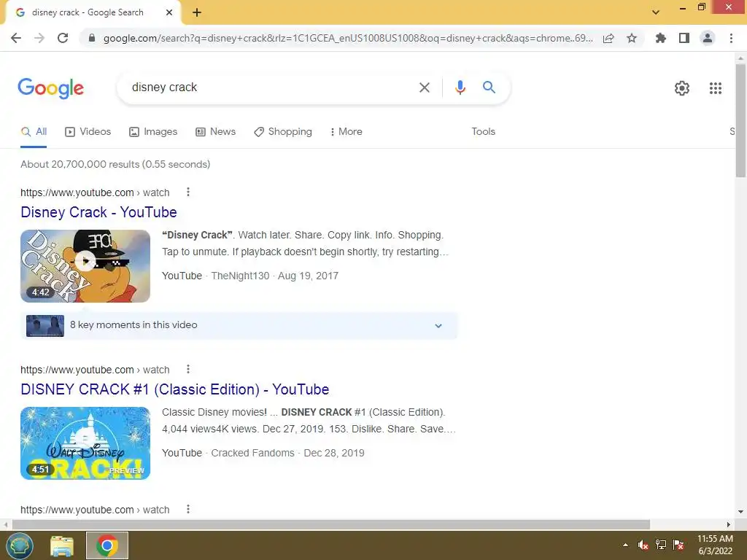Select the All results tab

tap(34, 132)
